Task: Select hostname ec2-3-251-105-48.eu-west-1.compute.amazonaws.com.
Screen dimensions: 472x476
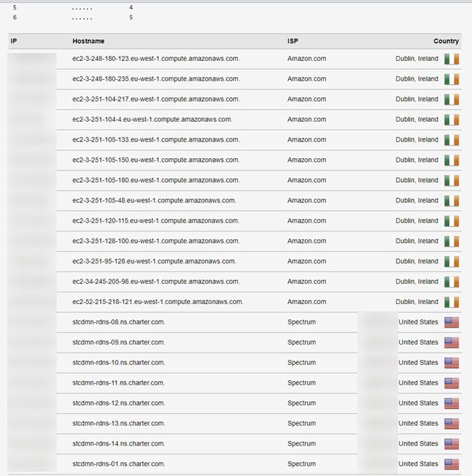Action: 154,200
